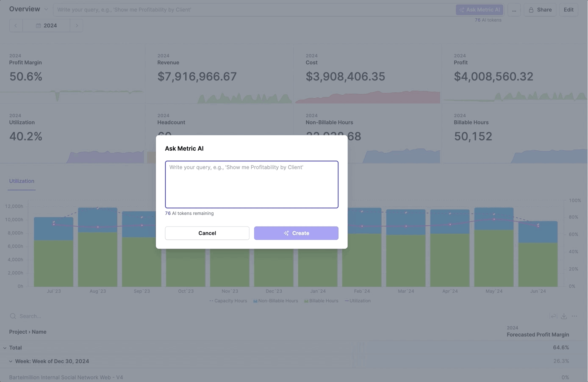Click the return/undo arrow icon near download
588x382 pixels.
tap(554, 316)
